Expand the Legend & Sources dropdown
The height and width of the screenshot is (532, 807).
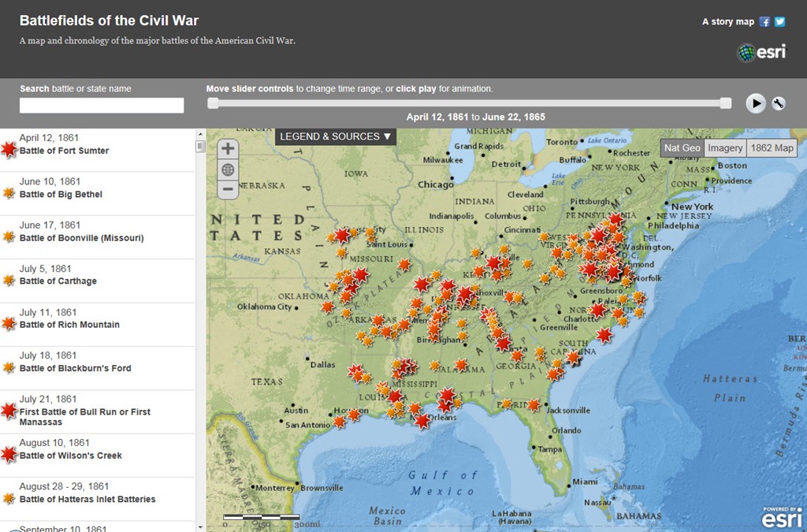[336, 136]
